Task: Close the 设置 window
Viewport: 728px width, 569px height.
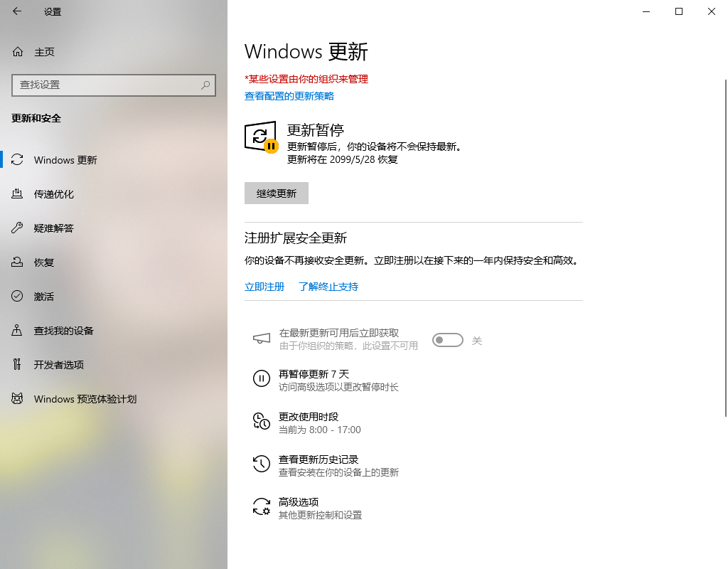Action: [711, 11]
